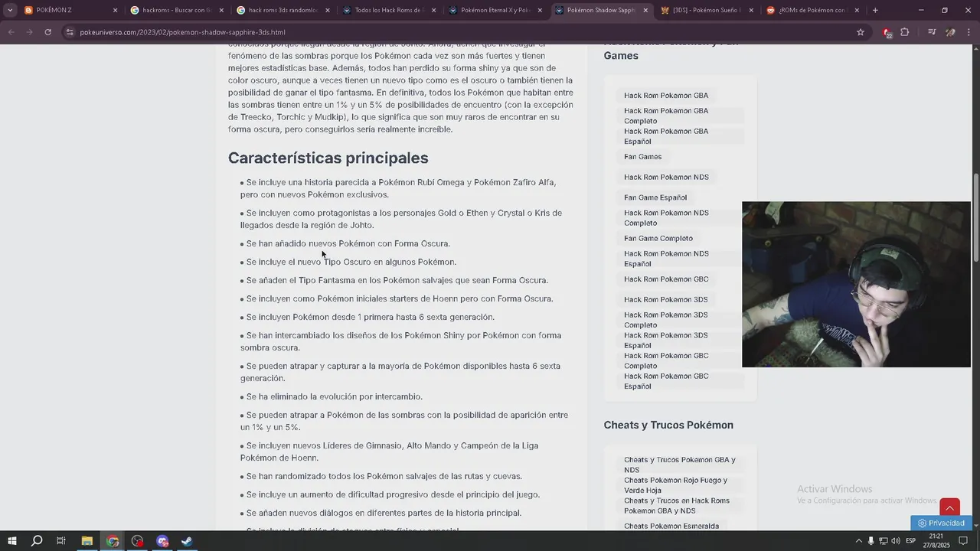Open Hack Rom Pokemon 3DS Español link
The width and height of the screenshot is (980, 551).
pyautogui.click(x=666, y=340)
